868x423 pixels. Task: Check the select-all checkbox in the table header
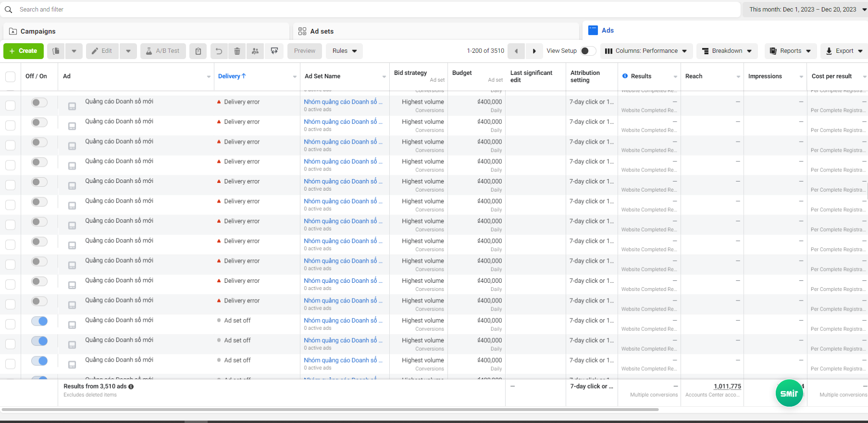point(10,76)
